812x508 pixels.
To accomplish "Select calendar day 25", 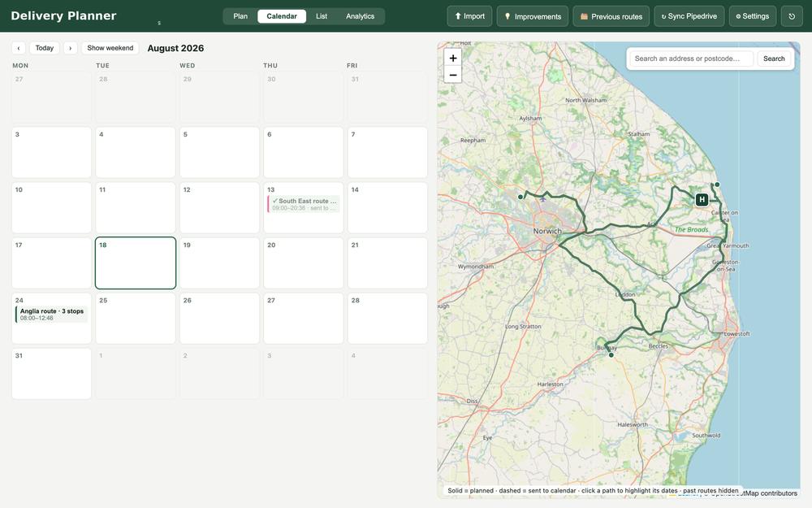I will click(x=136, y=319).
